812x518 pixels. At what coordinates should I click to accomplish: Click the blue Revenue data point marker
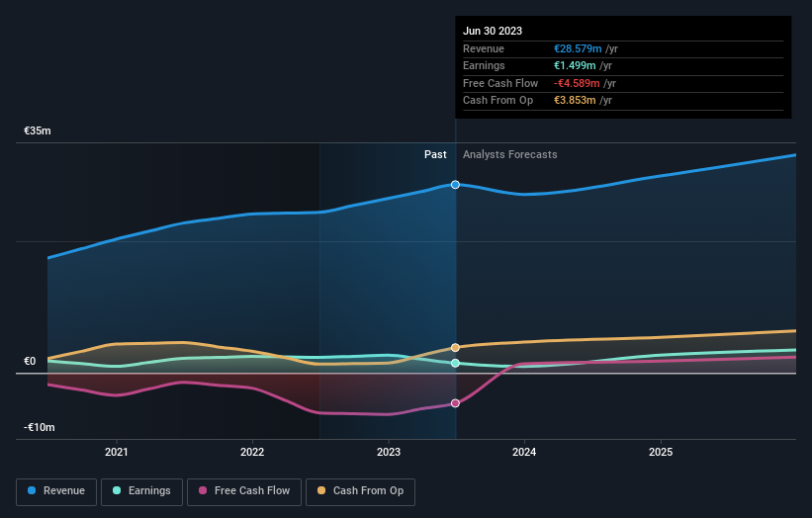coord(455,185)
